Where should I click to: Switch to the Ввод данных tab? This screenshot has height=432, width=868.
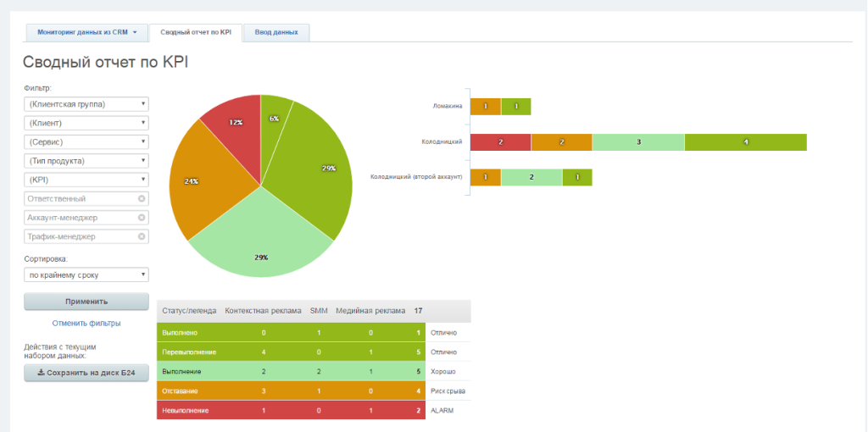pos(276,32)
